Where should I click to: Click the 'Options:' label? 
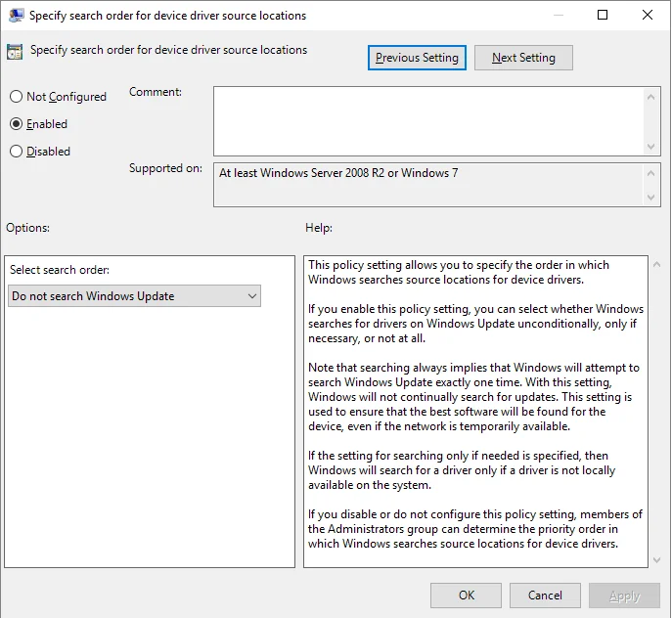tap(27, 228)
